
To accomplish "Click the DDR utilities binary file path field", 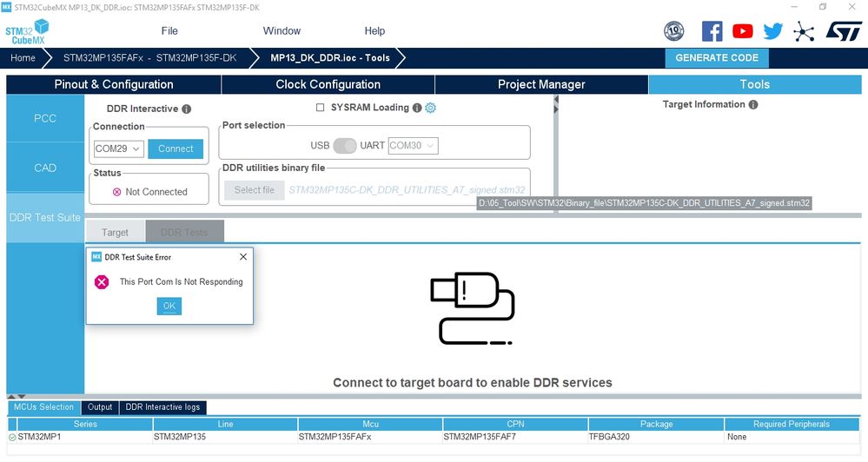I will point(407,190).
